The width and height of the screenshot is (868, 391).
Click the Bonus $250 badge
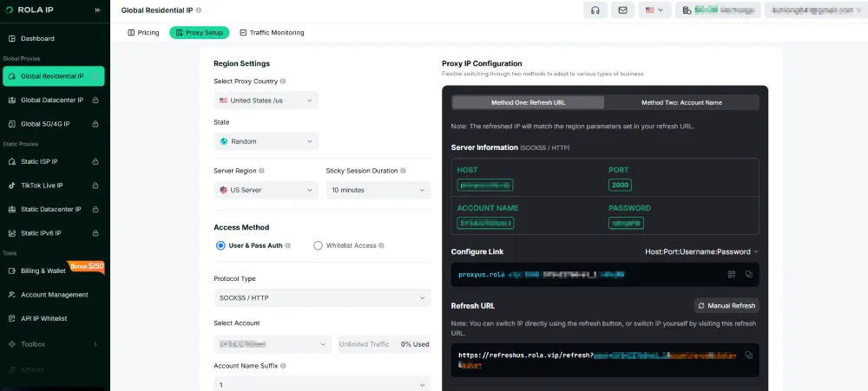(86, 266)
